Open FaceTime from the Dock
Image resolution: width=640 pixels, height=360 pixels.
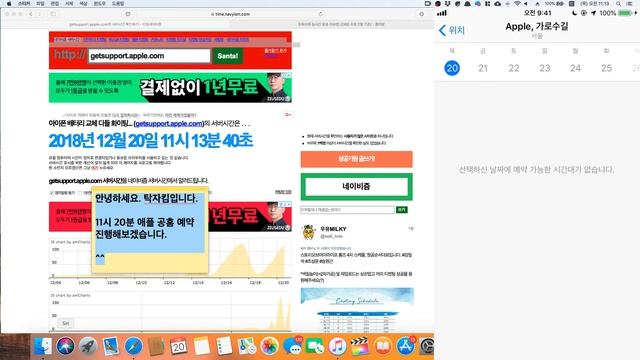pyautogui.click(x=315, y=347)
